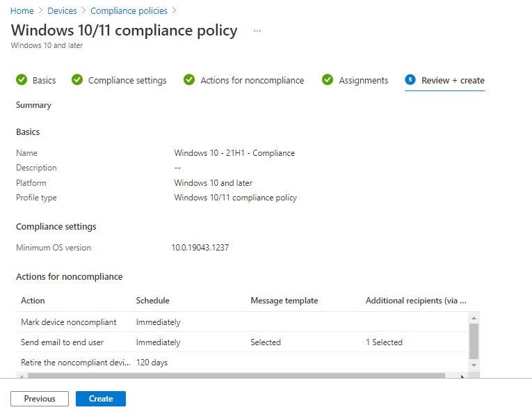Click the green checkmark for Assignments
The width and height of the screenshot is (532, 412).
pos(328,80)
